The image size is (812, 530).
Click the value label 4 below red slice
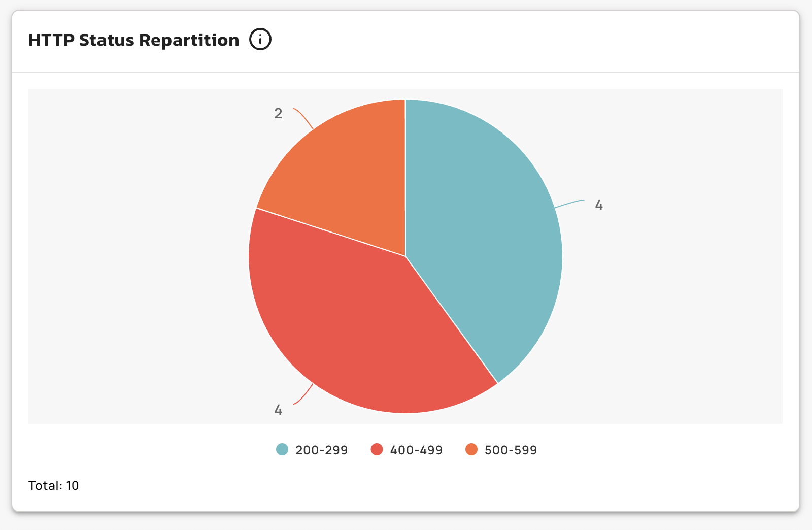(x=278, y=410)
